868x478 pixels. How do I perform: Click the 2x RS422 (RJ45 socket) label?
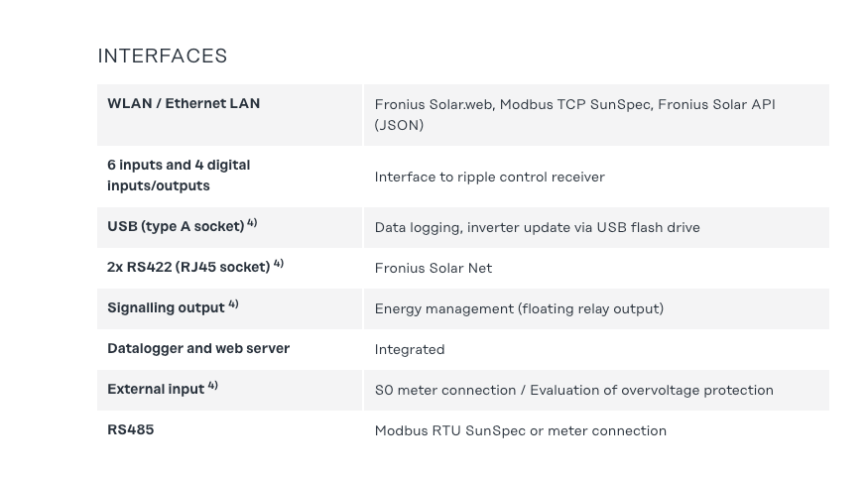[188, 267]
